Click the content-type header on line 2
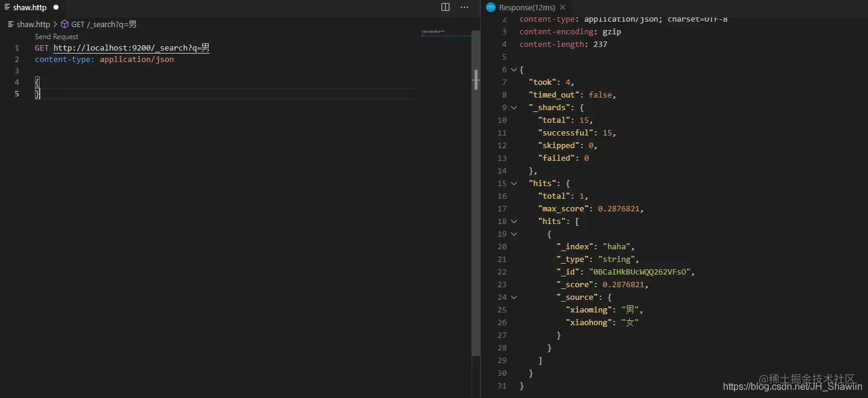 [x=65, y=60]
